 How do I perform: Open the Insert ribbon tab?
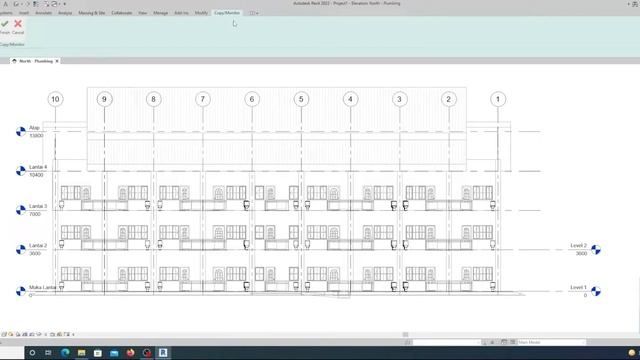[x=24, y=13]
